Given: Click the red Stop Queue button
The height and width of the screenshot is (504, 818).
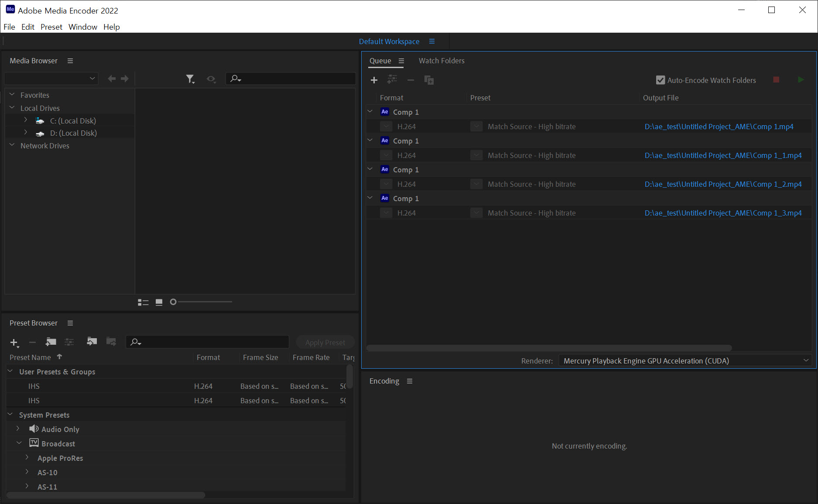Looking at the screenshot, I should point(776,79).
